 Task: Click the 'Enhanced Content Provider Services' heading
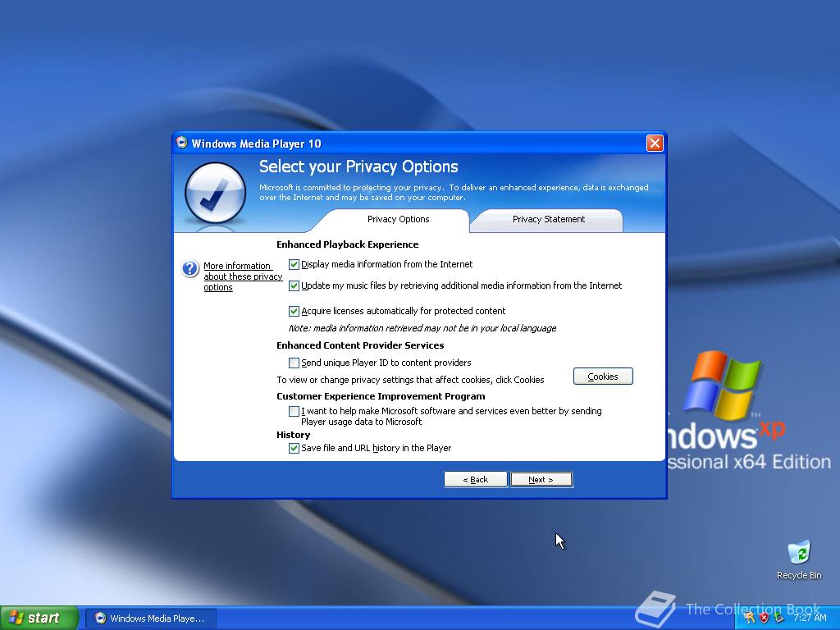pos(360,345)
